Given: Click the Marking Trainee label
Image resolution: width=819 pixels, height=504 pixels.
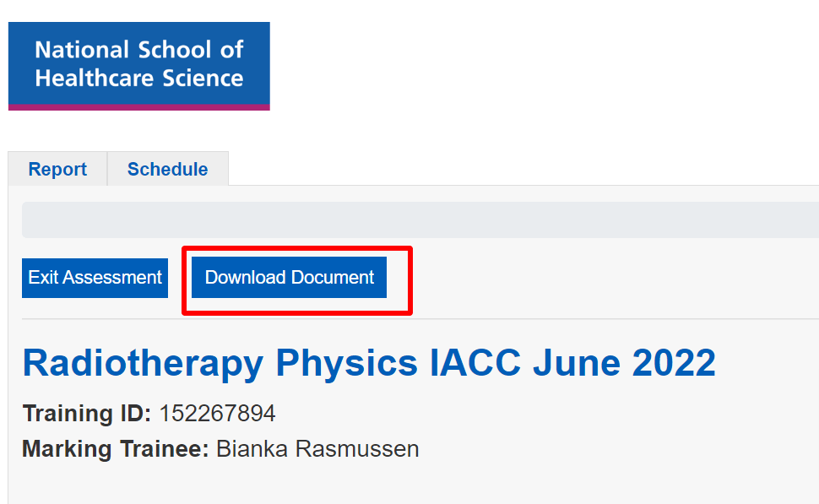Looking at the screenshot, I should coord(116,449).
